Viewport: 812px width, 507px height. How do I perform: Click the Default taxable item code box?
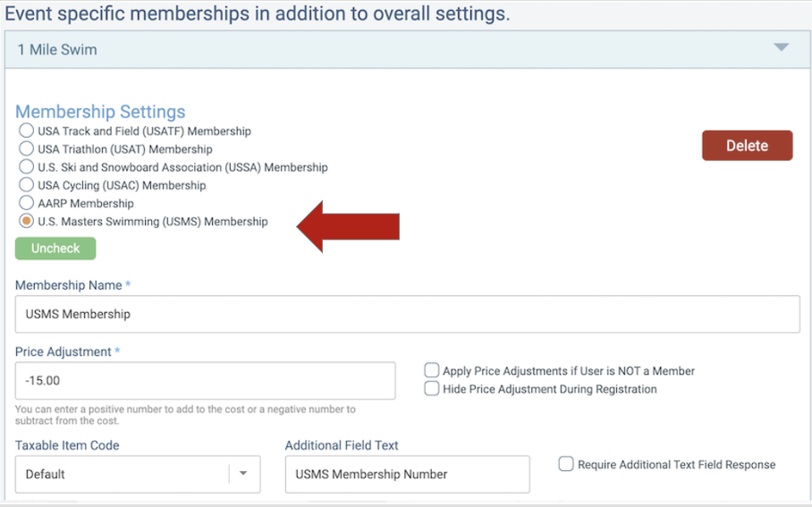click(x=121, y=474)
